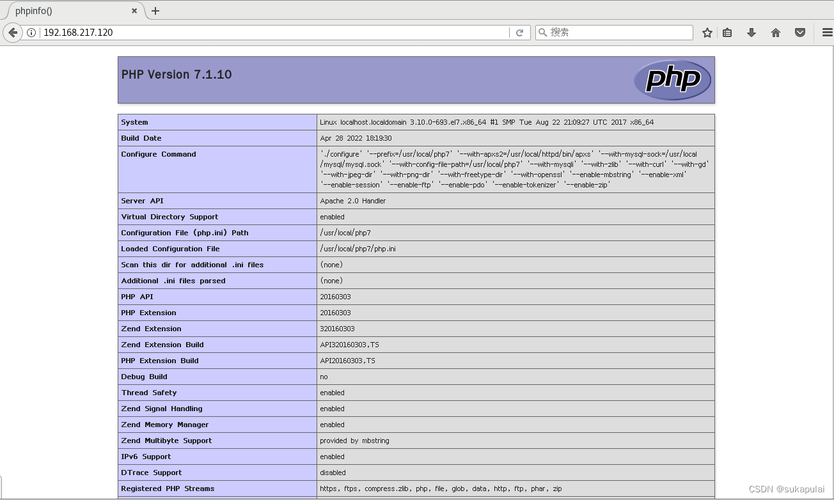Click Additional .ini files parsed label

coord(173,281)
